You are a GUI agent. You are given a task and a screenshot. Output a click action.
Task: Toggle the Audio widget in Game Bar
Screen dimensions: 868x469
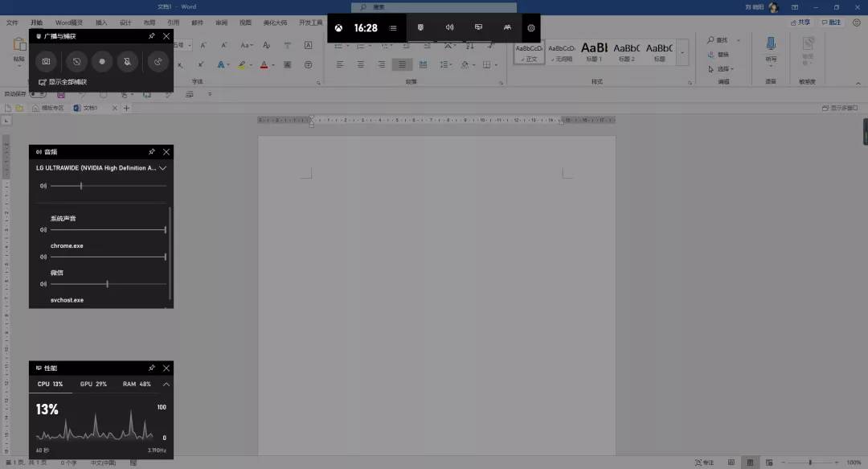[x=450, y=27]
